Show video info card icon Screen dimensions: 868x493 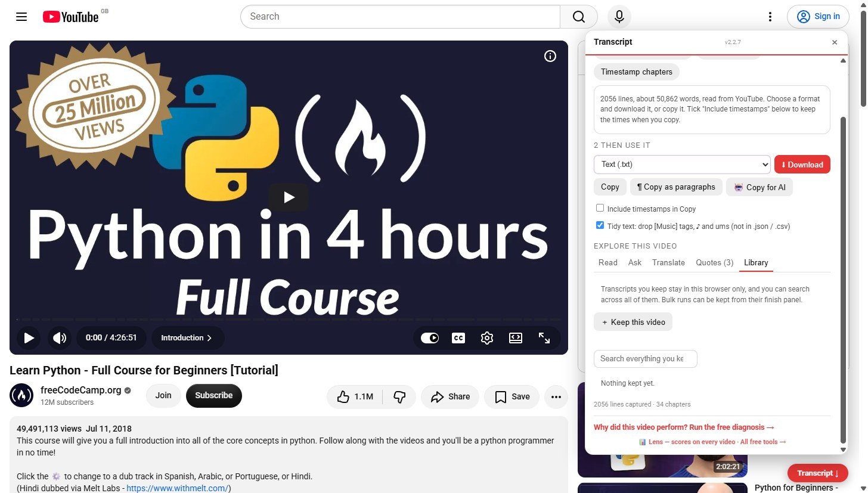click(550, 56)
